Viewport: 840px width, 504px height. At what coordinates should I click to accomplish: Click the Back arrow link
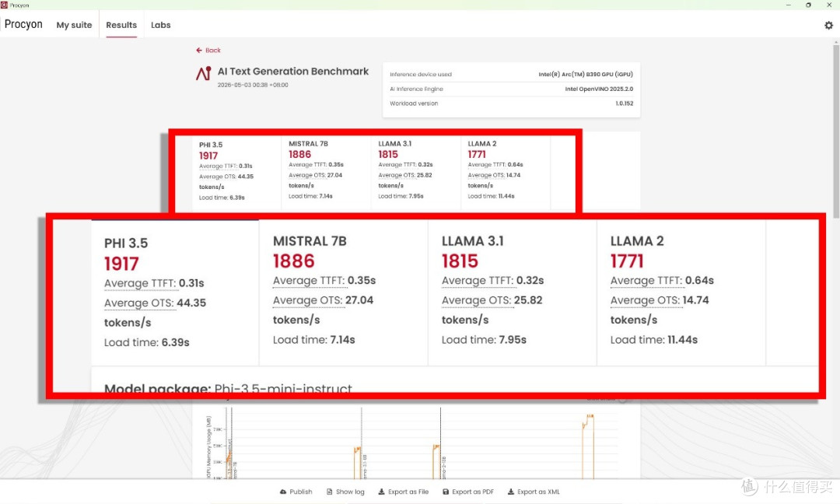[208, 51]
